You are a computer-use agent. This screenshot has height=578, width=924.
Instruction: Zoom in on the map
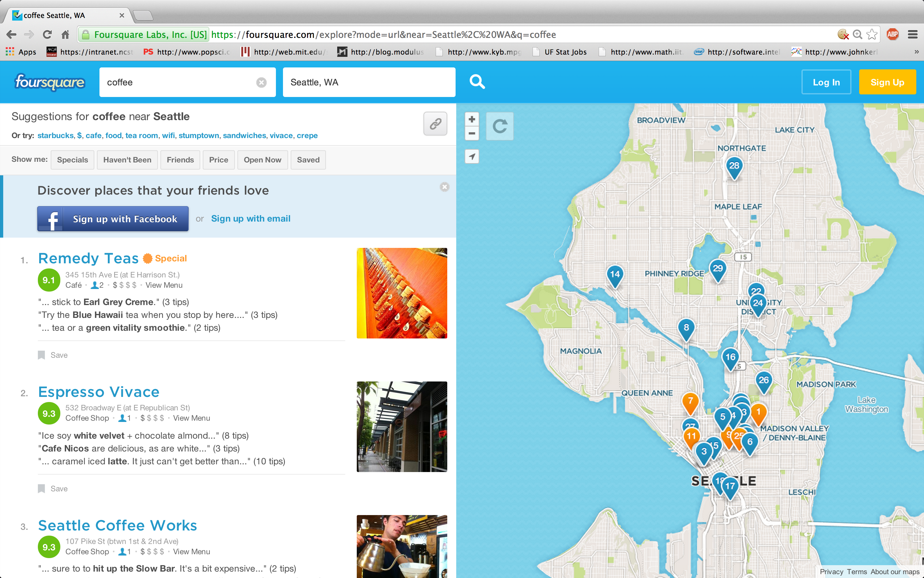[x=472, y=119]
